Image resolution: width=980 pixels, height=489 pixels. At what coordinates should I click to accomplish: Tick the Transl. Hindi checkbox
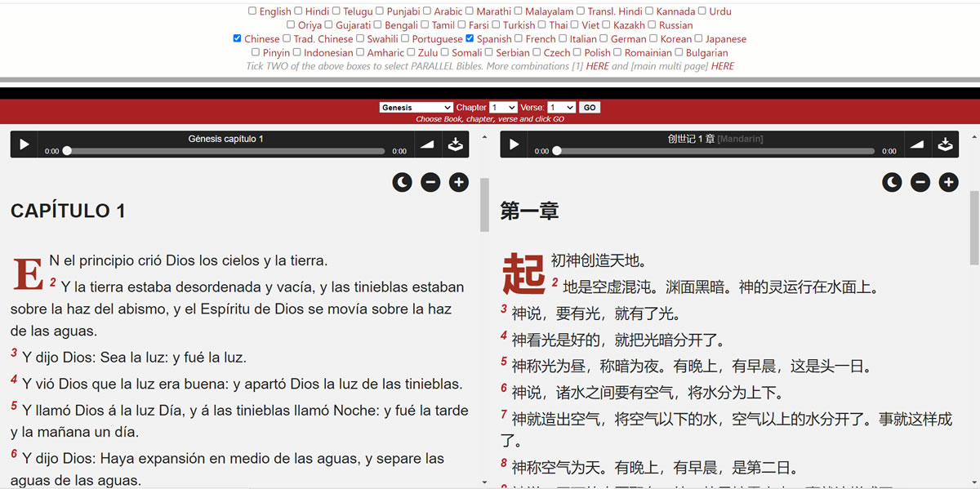tap(581, 11)
